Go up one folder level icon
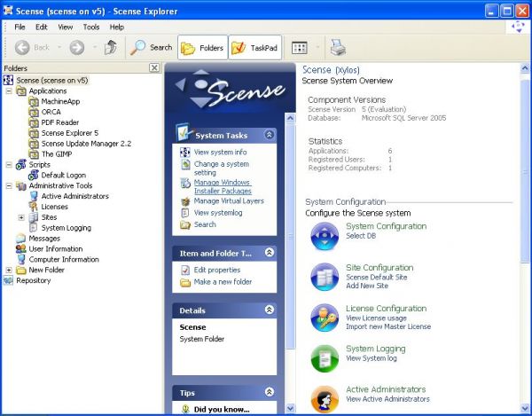532x416 pixels. [111, 48]
